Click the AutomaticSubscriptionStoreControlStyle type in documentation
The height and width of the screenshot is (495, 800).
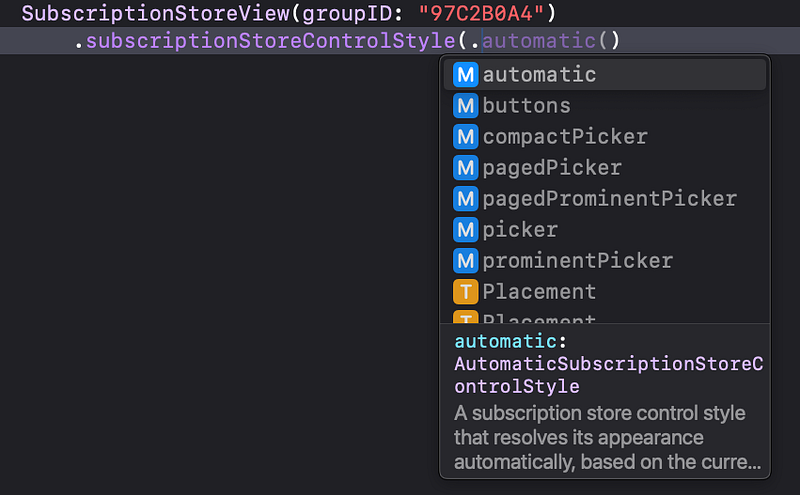[609, 375]
